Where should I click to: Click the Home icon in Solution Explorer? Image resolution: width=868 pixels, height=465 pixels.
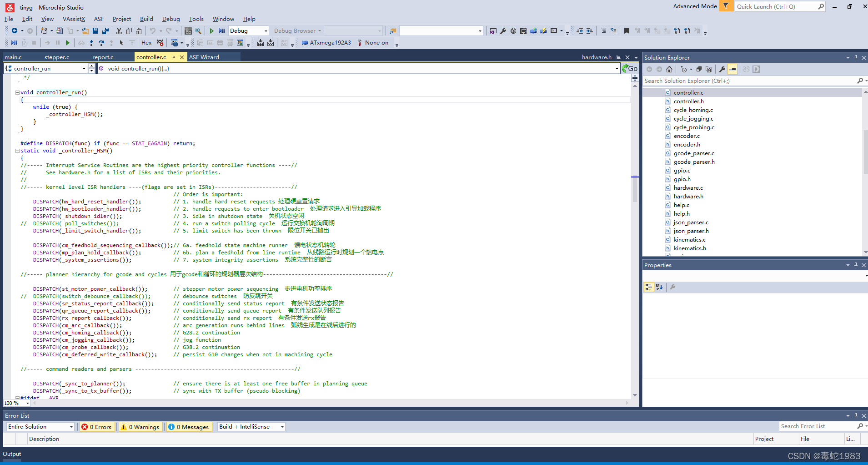pos(669,69)
